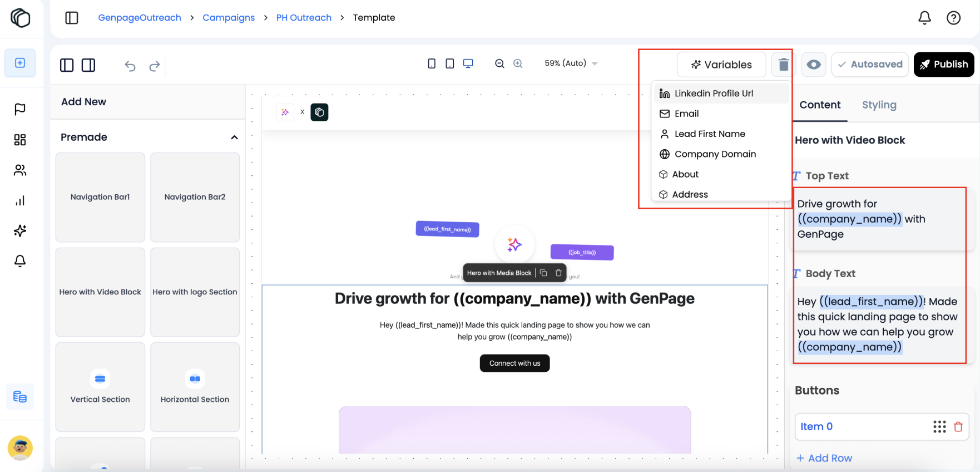Click the ((job_title)) tag on canvas
Image resolution: width=980 pixels, height=472 pixels.
coord(582,252)
